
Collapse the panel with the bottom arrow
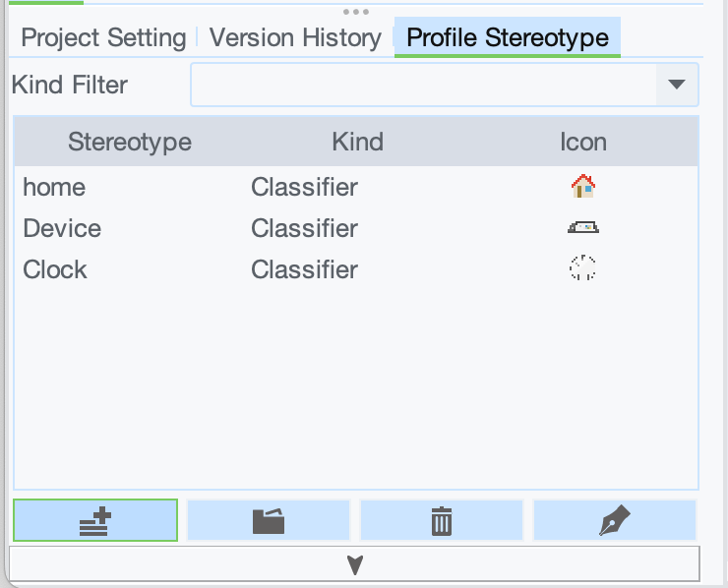[355, 564]
